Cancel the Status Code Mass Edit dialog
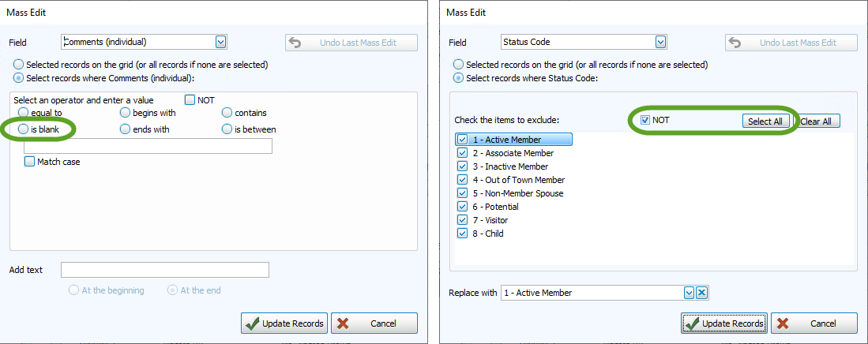 (x=814, y=323)
